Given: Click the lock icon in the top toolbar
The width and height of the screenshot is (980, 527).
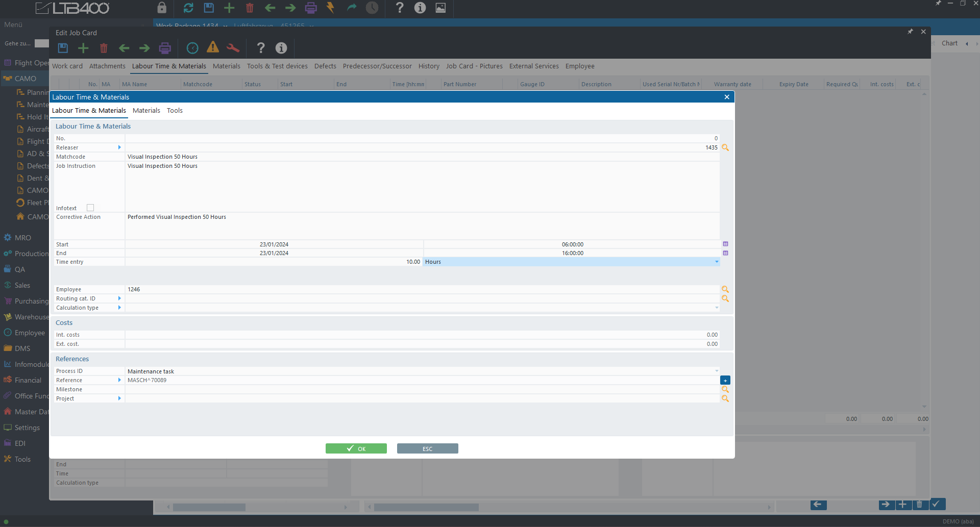Looking at the screenshot, I should [162, 8].
